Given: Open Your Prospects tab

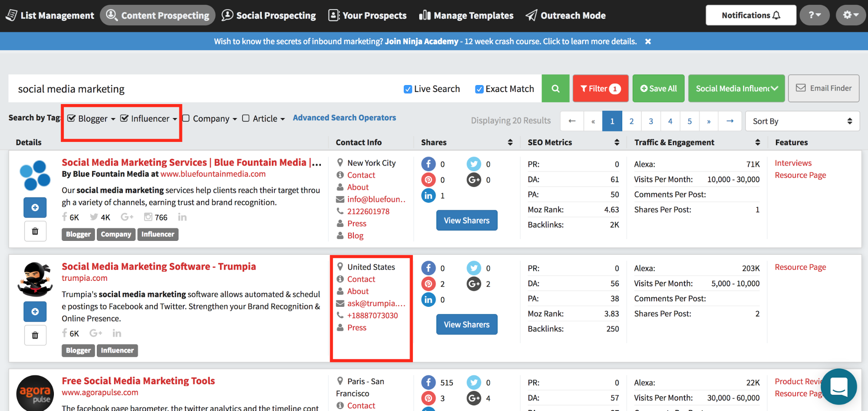Looking at the screenshot, I should (367, 16).
